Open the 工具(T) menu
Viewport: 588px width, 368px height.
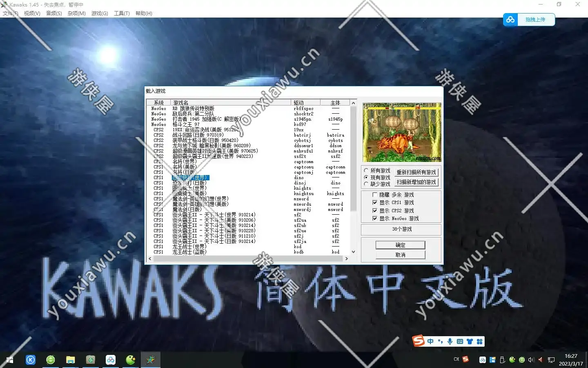point(122,13)
